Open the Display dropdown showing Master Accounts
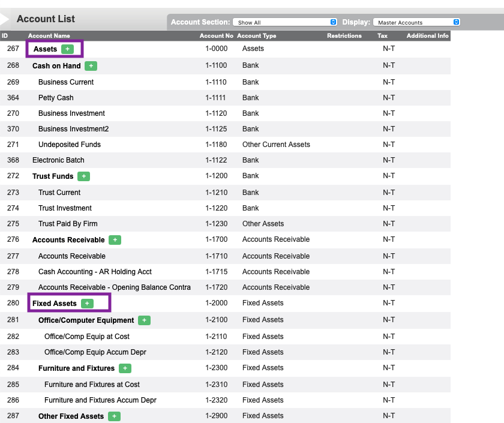 coord(416,22)
